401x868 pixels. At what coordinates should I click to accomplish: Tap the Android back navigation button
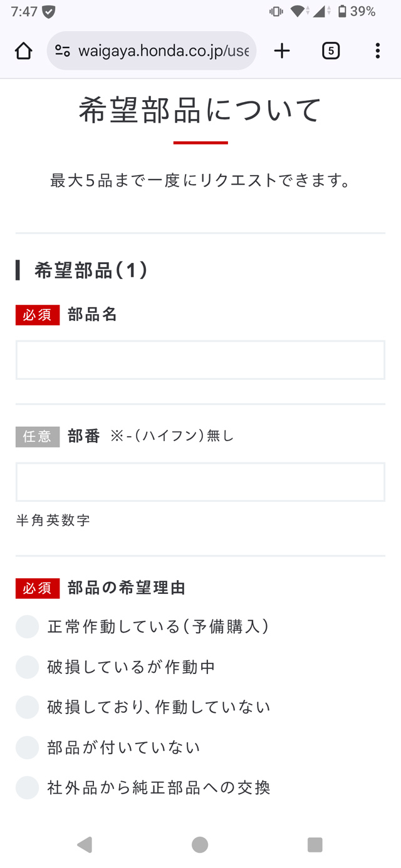coord(85,844)
